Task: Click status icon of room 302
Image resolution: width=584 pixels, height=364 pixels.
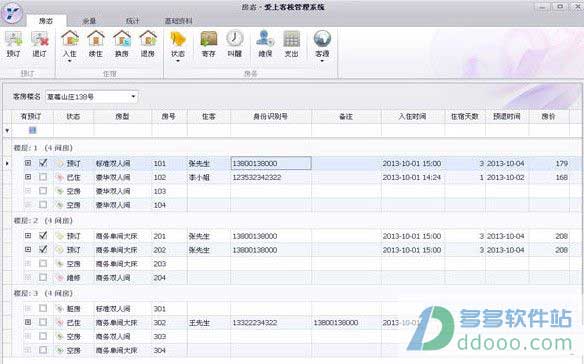Action: coord(60,323)
